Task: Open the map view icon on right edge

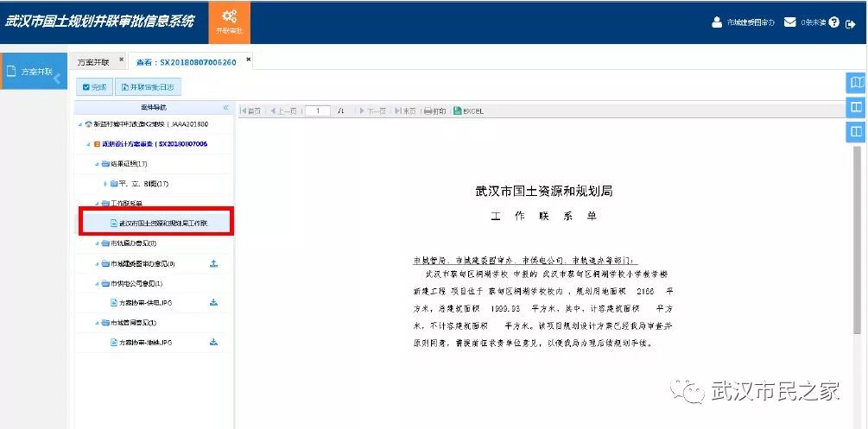Action: [857, 83]
